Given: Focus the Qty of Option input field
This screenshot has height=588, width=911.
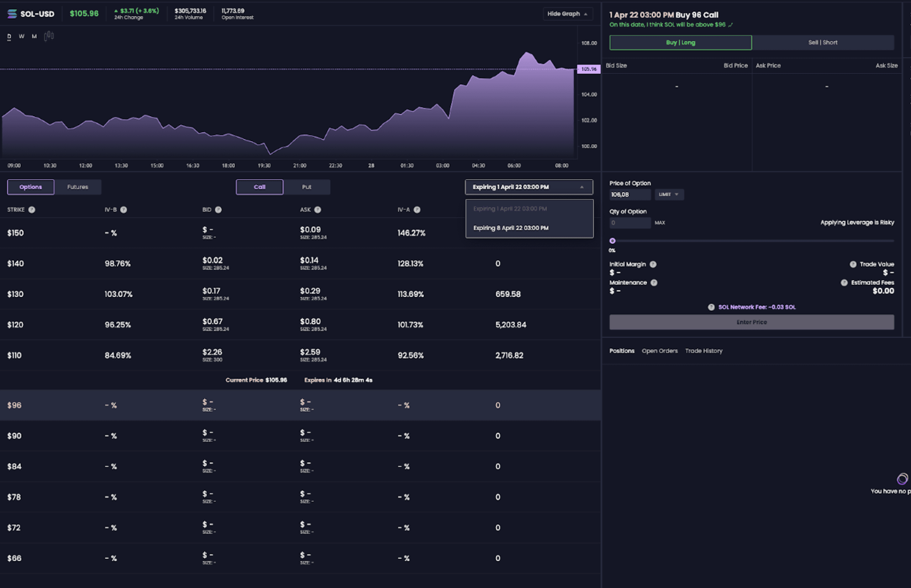Looking at the screenshot, I should tap(630, 223).
